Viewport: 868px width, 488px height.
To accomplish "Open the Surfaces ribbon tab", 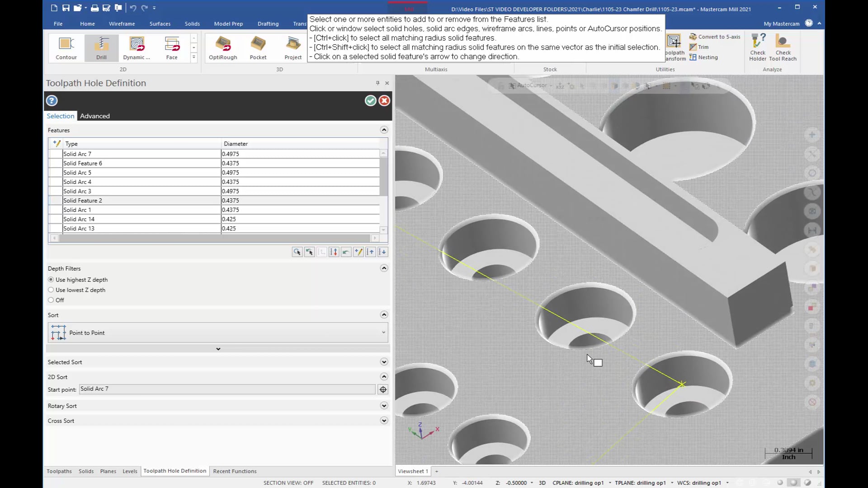I will pyautogui.click(x=160, y=23).
